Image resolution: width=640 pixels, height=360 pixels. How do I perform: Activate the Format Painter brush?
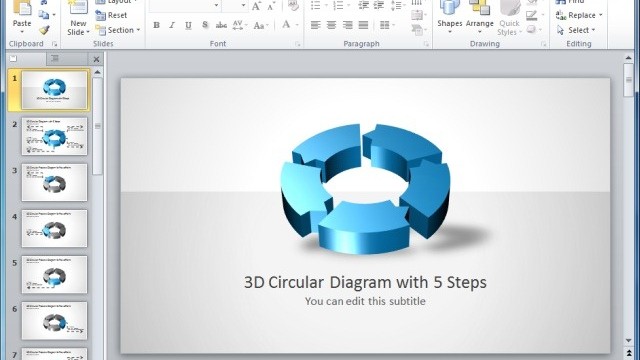tap(44, 30)
